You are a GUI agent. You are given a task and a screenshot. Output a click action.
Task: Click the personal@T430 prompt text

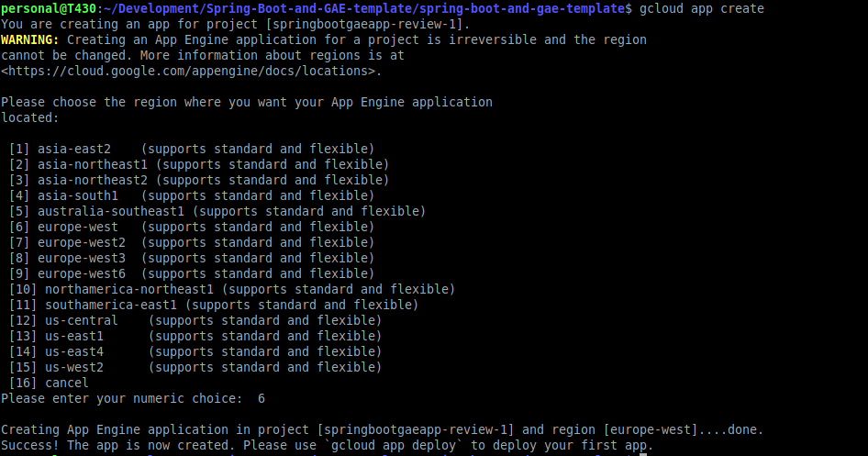(x=49, y=8)
